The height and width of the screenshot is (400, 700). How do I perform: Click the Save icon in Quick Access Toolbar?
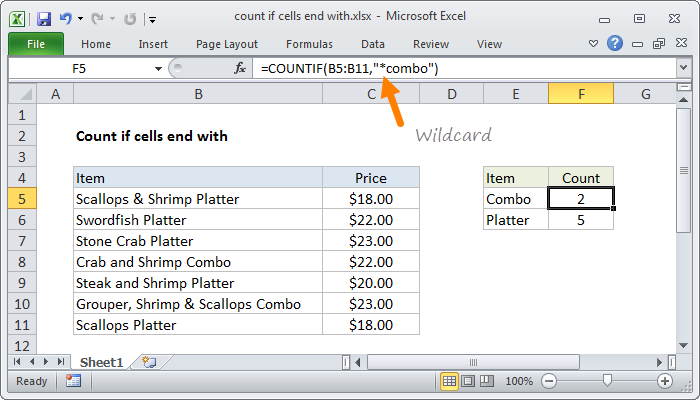(x=45, y=18)
